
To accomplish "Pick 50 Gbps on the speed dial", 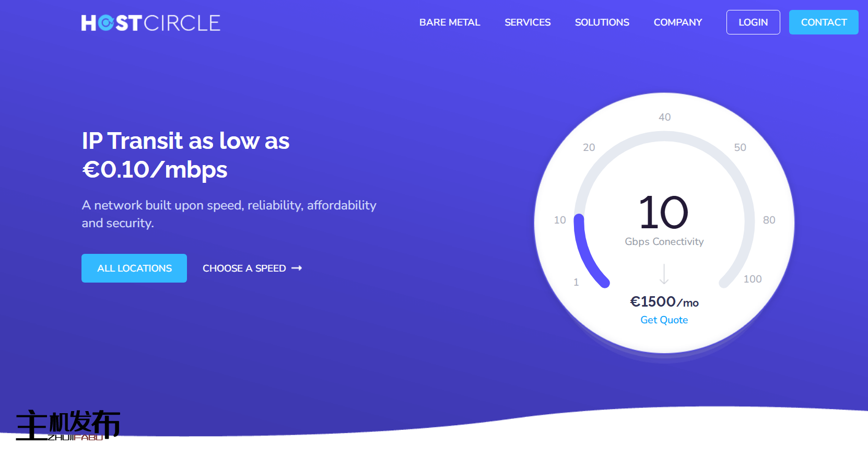I will [x=740, y=147].
